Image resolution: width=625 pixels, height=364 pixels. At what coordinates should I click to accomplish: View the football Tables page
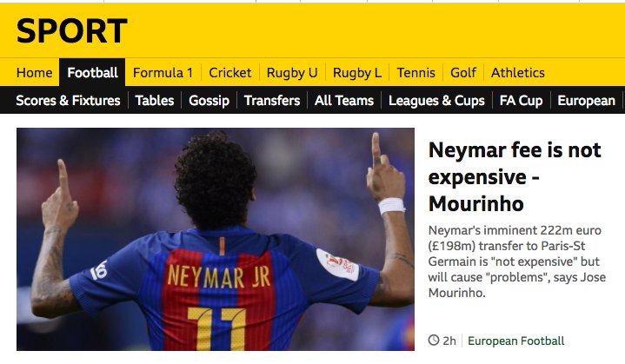point(154,101)
